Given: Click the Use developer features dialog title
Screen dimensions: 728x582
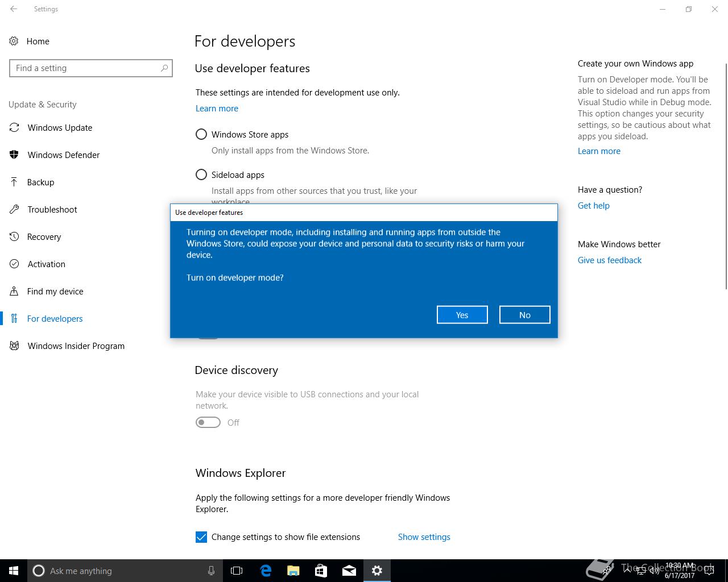Looking at the screenshot, I should pos(209,213).
